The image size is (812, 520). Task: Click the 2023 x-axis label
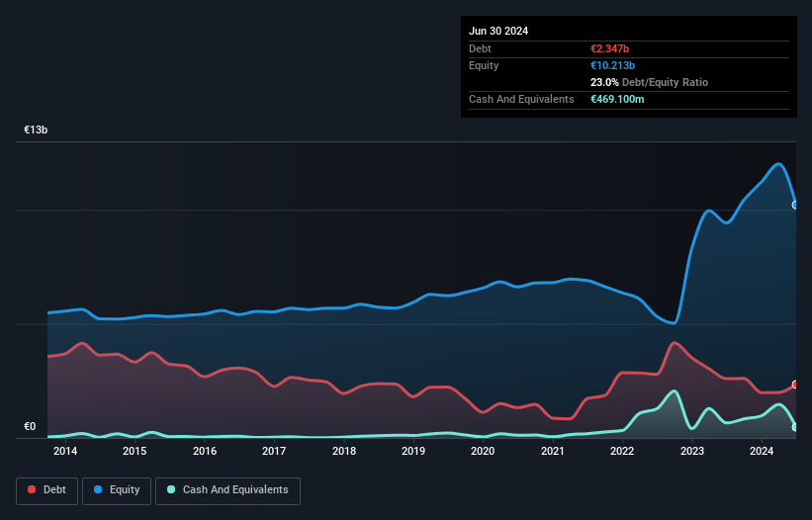tap(692, 451)
